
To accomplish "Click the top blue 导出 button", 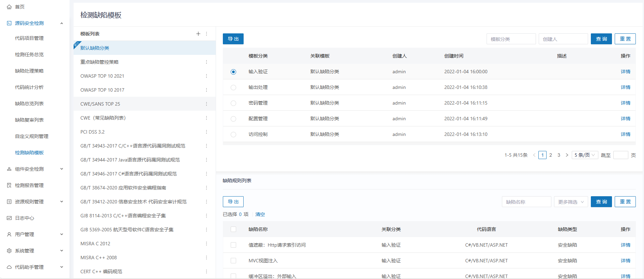I will click(x=233, y=39).
